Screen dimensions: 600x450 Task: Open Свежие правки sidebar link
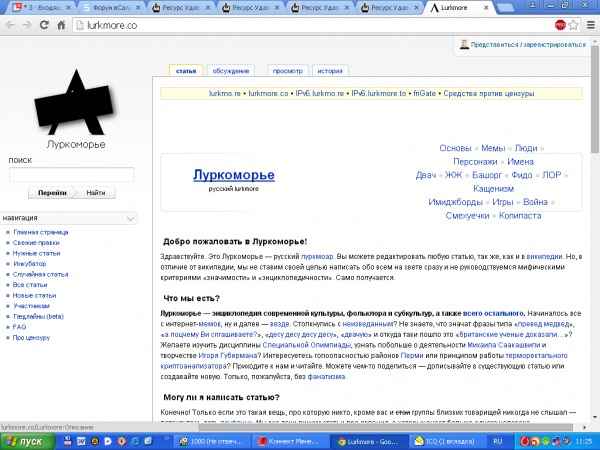point(36,243)
